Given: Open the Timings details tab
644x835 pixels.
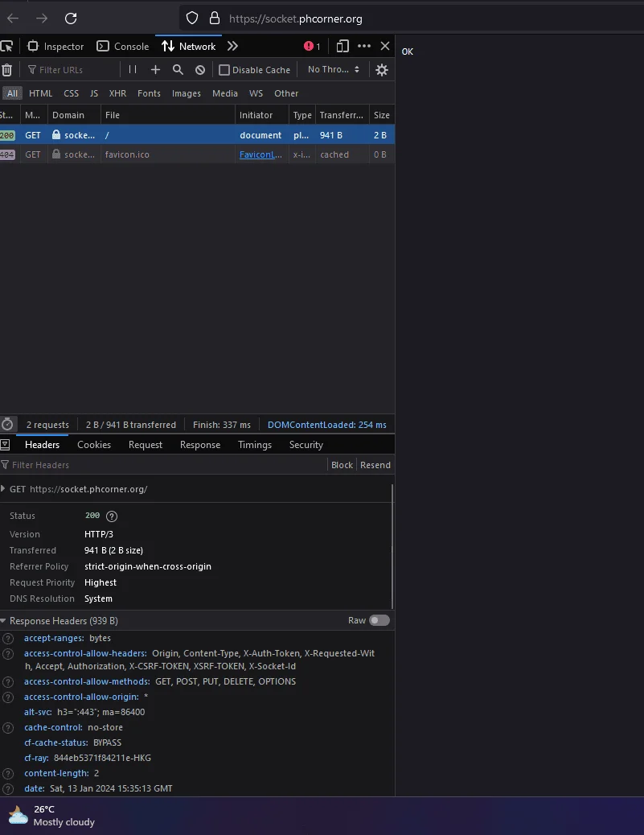Looking at the screenshot, I should [x=255, y=445].
